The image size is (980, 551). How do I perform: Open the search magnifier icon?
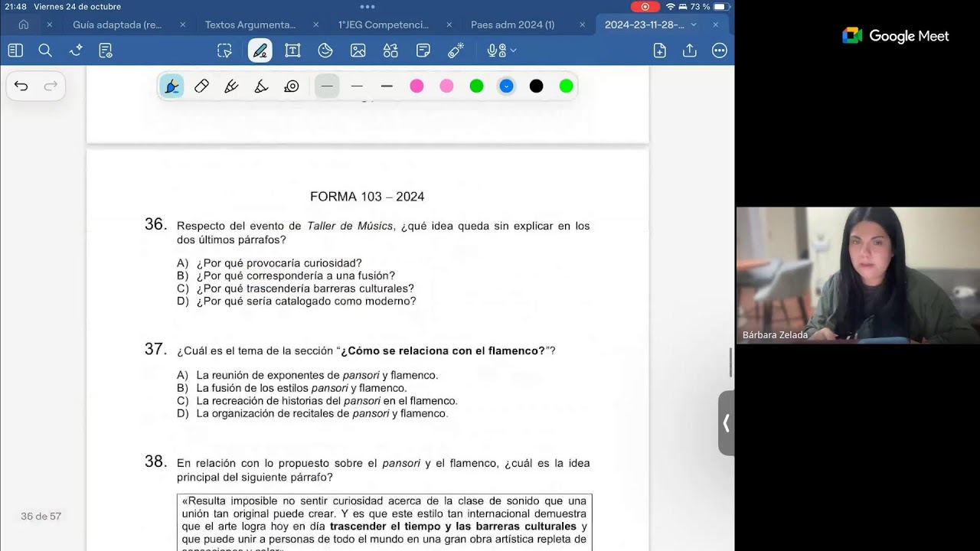coord(45,51)
